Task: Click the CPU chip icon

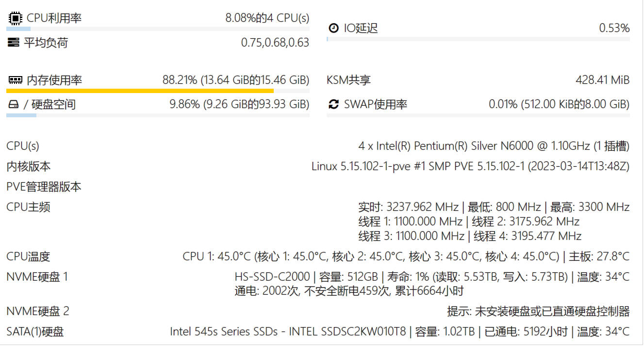Action: coord(15,18)
